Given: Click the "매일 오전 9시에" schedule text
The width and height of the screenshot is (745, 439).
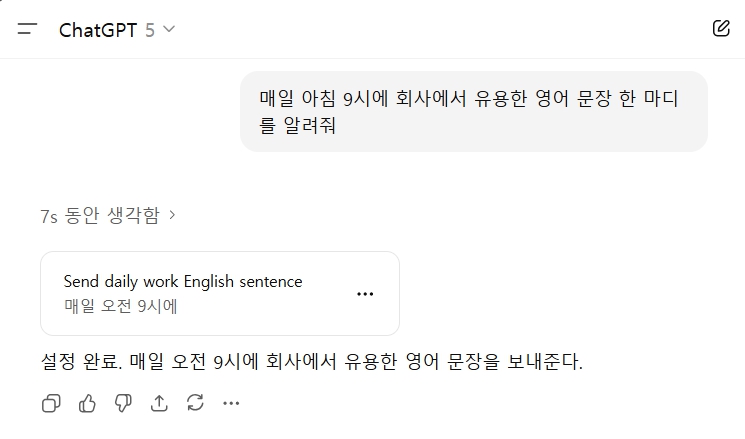Looking at the screenshot, I should click(x=121, y=306).
